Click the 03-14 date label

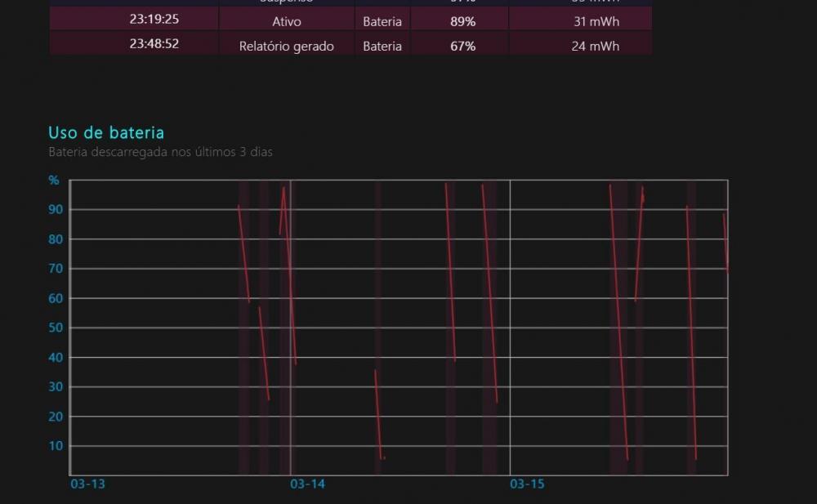(307, 484)
